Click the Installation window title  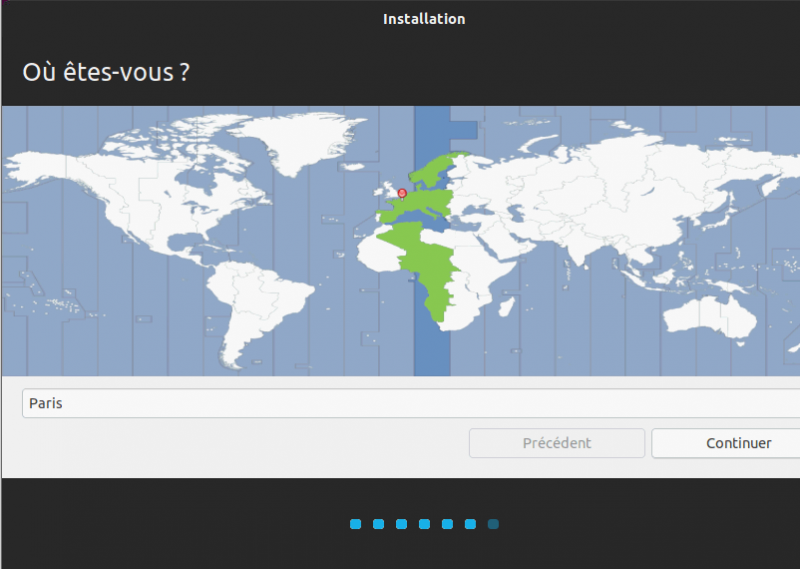[424, 19]
